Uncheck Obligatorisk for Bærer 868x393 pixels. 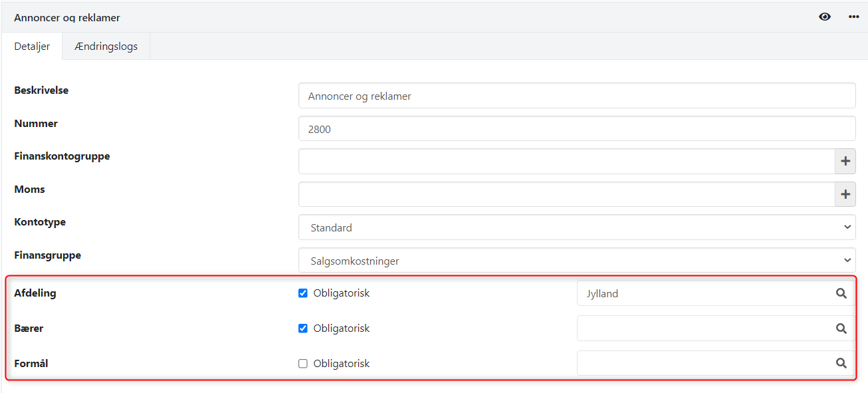(x=303, y=328)
